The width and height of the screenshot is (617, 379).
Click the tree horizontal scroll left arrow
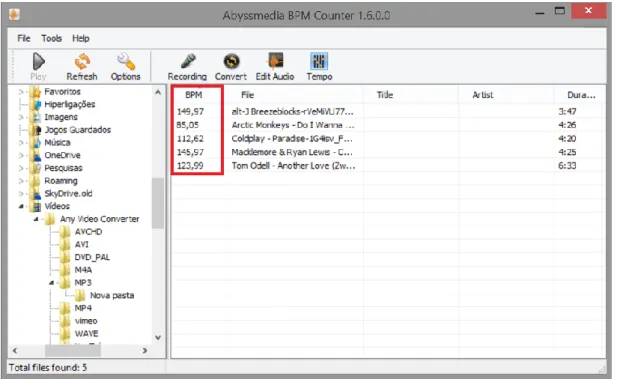coord(15,350)
